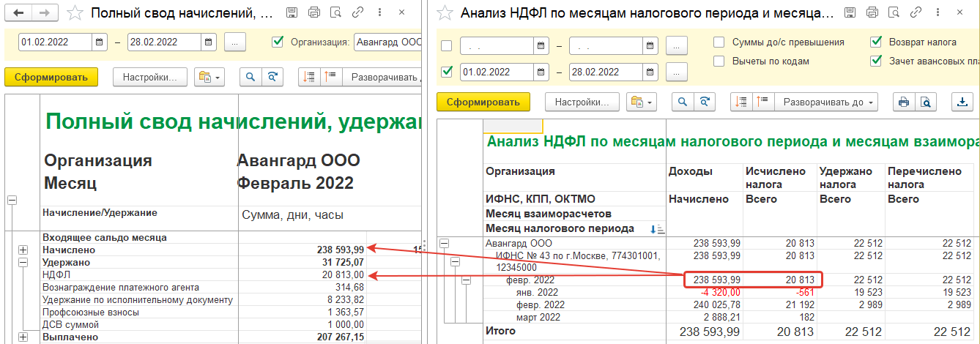Expand all groups icon in Полный свод toolbar

click(330, 77)
